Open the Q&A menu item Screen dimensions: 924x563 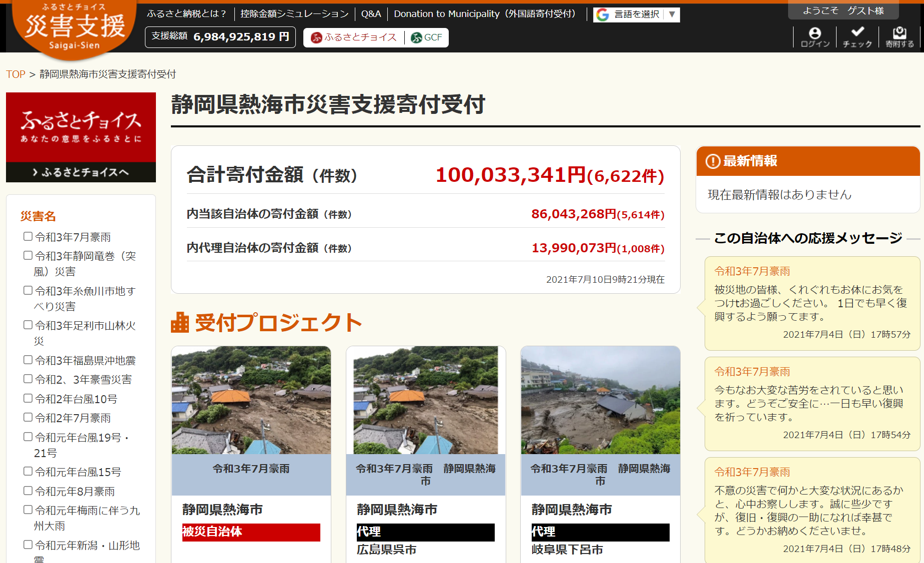point(371,14)
